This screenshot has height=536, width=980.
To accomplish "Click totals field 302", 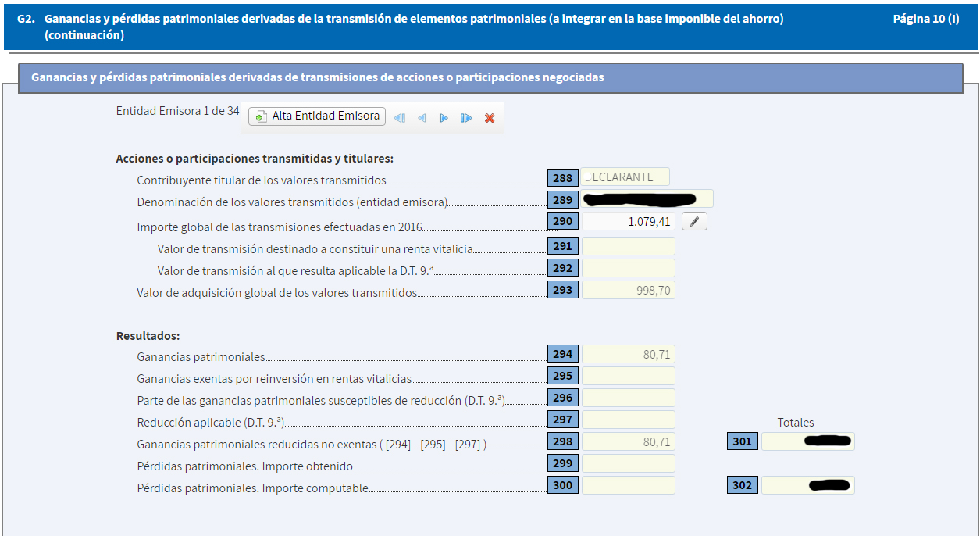I will click(807, 485).
